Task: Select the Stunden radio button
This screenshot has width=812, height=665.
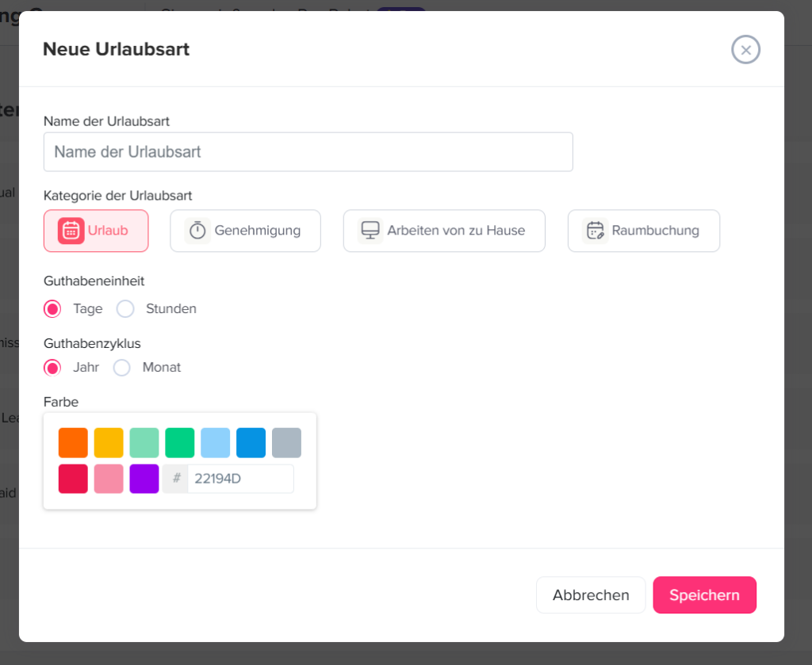Action: click(x=125, y=309)
